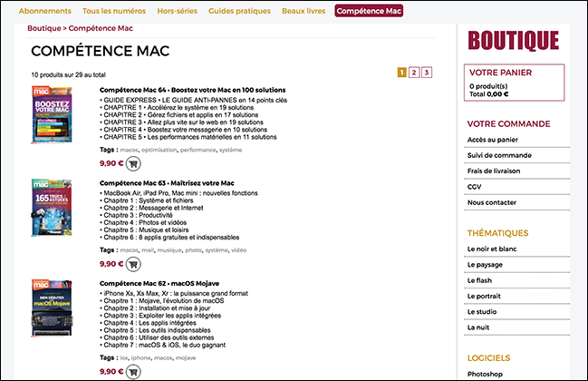Go to page 2 of products
This screenshot has width=588, height=381.
pos(414,73)
